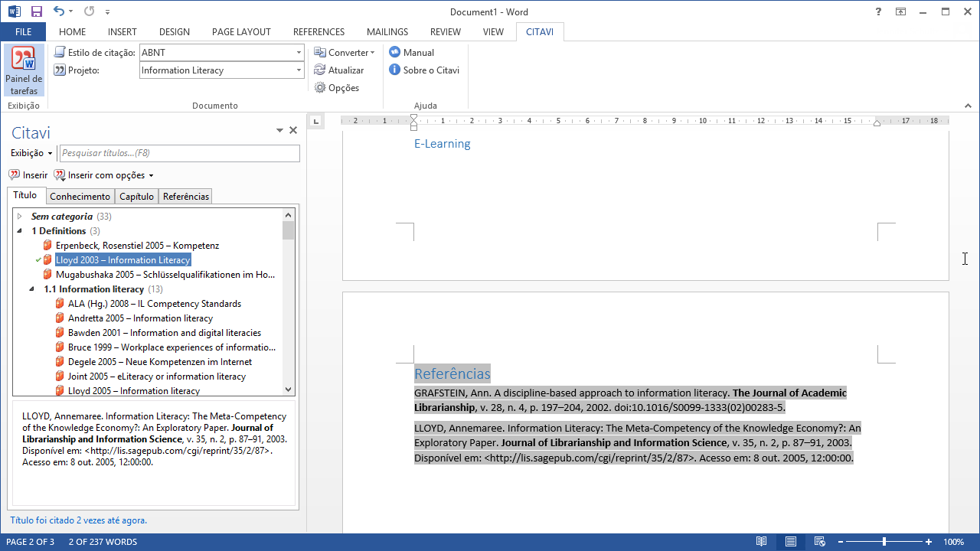Select Andretta 2005 – Information literacy reference
The width and height of the screenshot is (980, 551).
(x=140, y=318)
